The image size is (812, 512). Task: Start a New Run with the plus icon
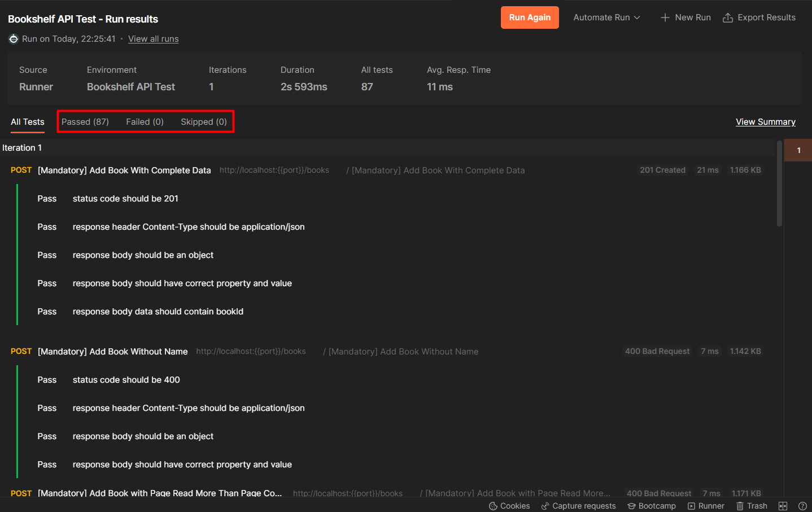point(685,17)
